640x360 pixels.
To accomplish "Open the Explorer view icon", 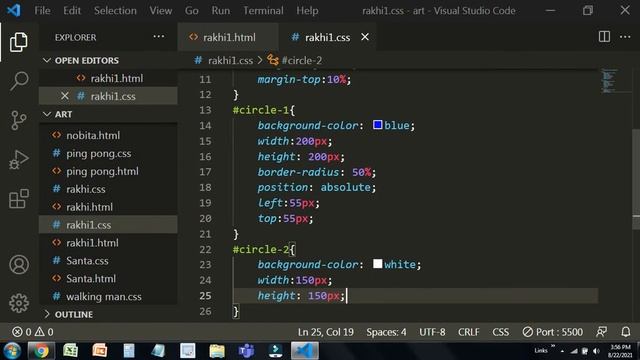I will point(18,42).
